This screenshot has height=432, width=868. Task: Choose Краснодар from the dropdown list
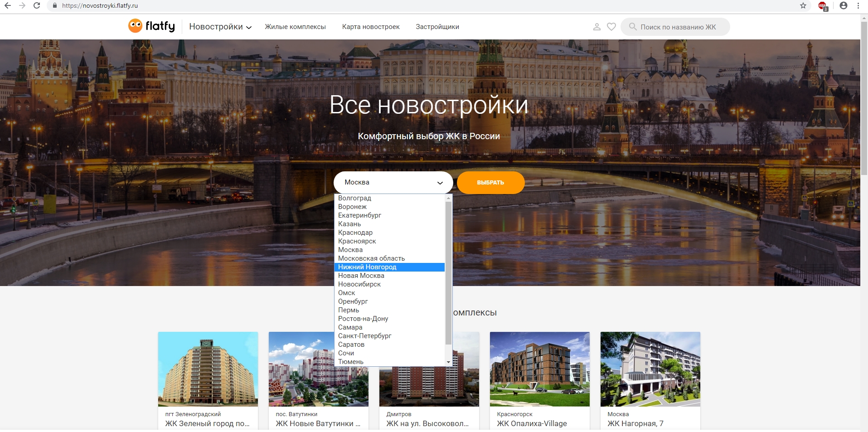[x=390, y=233]
